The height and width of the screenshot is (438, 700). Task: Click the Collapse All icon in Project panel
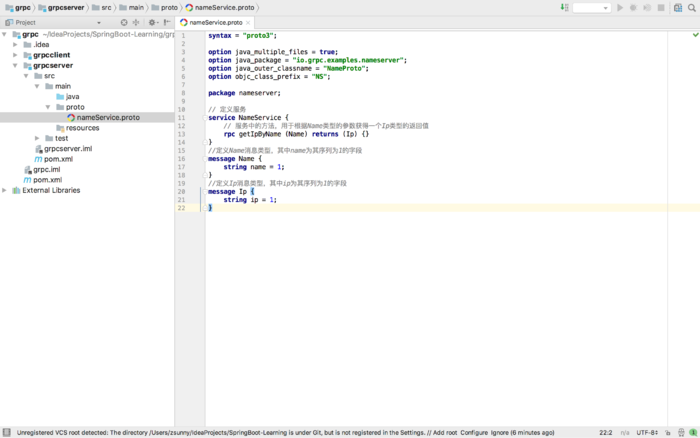(137, 22)
